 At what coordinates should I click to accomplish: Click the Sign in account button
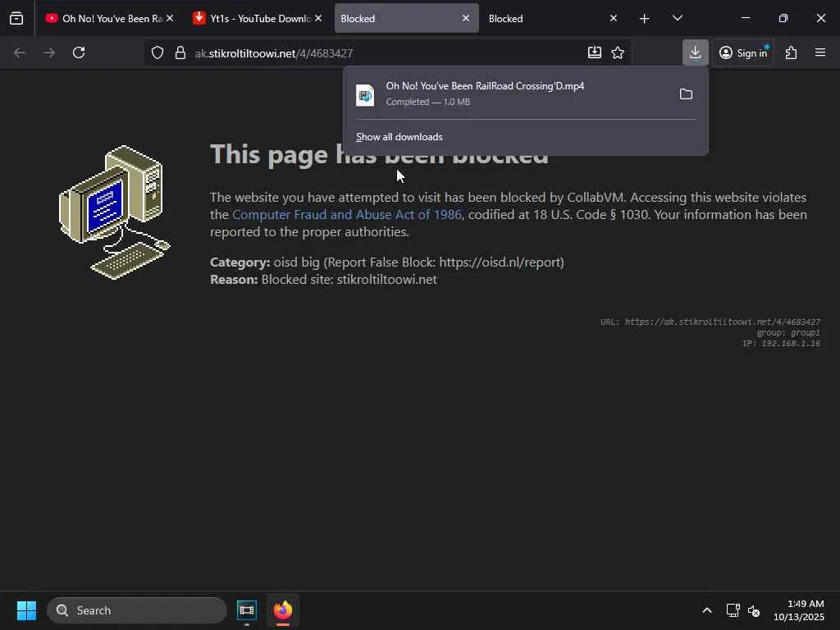[743, 52]
